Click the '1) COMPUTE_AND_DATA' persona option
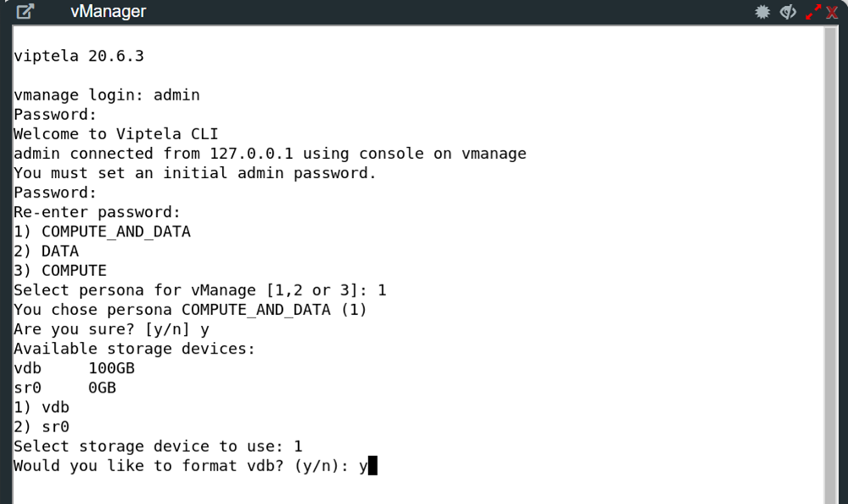The width and height of the screenshot is (848, 504). tap(102, 231)
